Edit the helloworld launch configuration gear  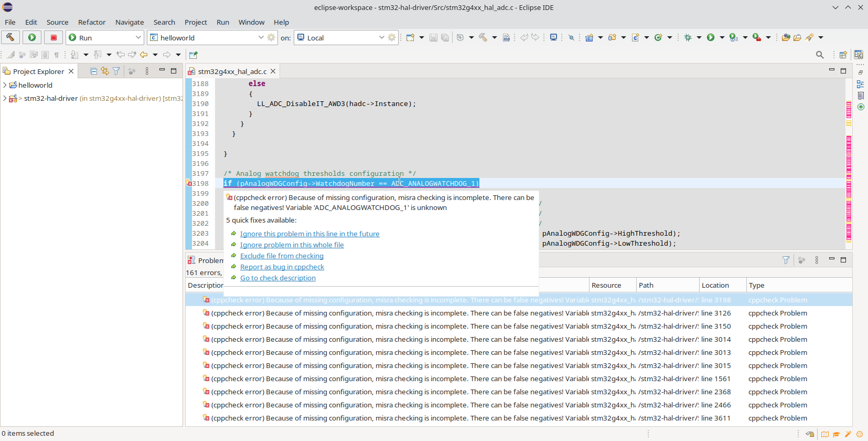click(271, 37)
